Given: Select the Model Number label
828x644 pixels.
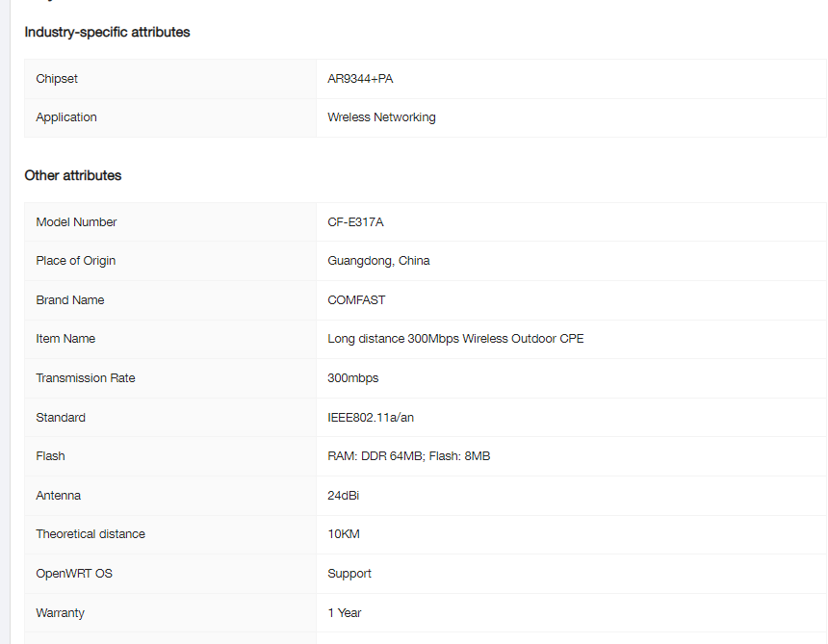Looking at the screenshot, I should [x=76, y=222].
